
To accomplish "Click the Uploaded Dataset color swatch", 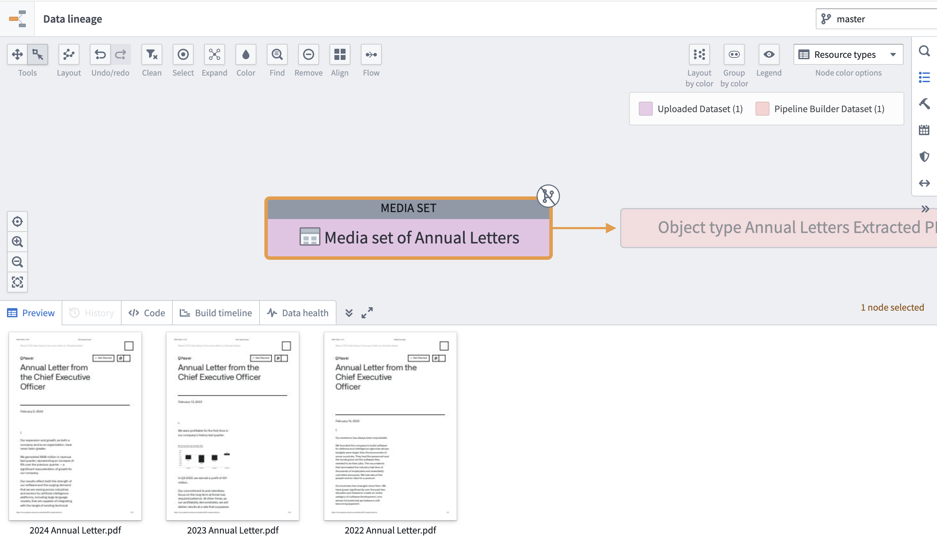I will pyautogui.click(x=646, y=109).
